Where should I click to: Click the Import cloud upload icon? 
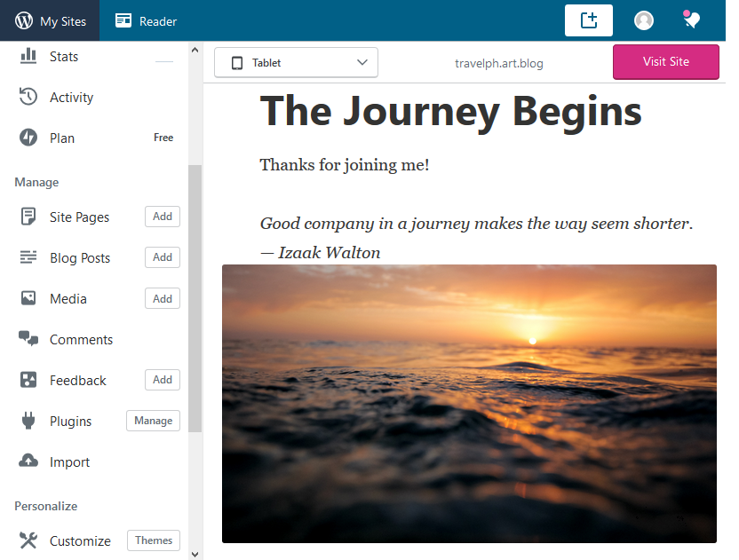28,461
